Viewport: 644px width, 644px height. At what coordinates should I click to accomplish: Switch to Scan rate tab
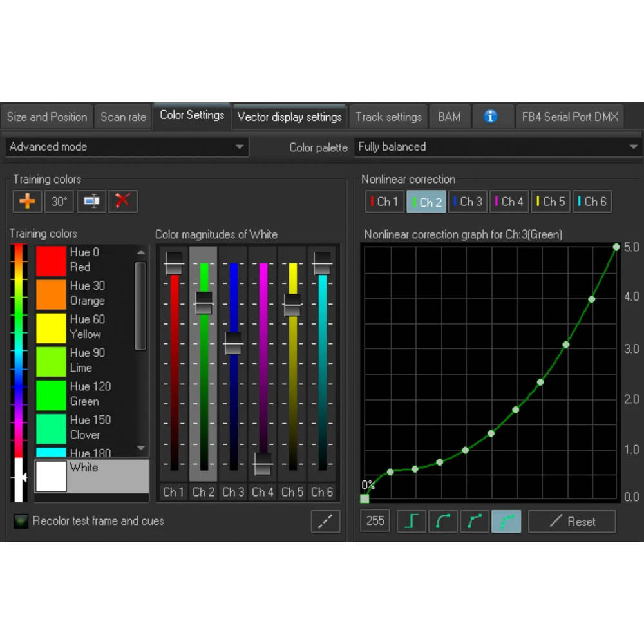coord(123,117)
